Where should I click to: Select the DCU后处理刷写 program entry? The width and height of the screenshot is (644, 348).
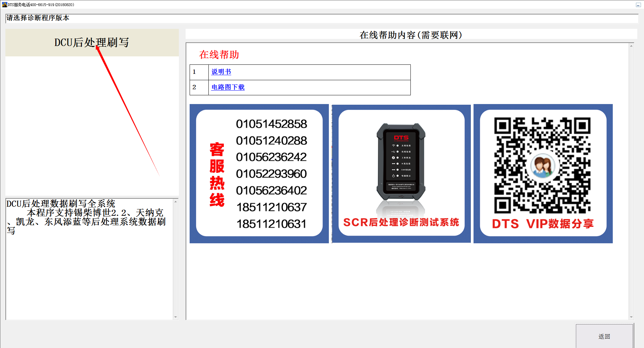point(92,43)
